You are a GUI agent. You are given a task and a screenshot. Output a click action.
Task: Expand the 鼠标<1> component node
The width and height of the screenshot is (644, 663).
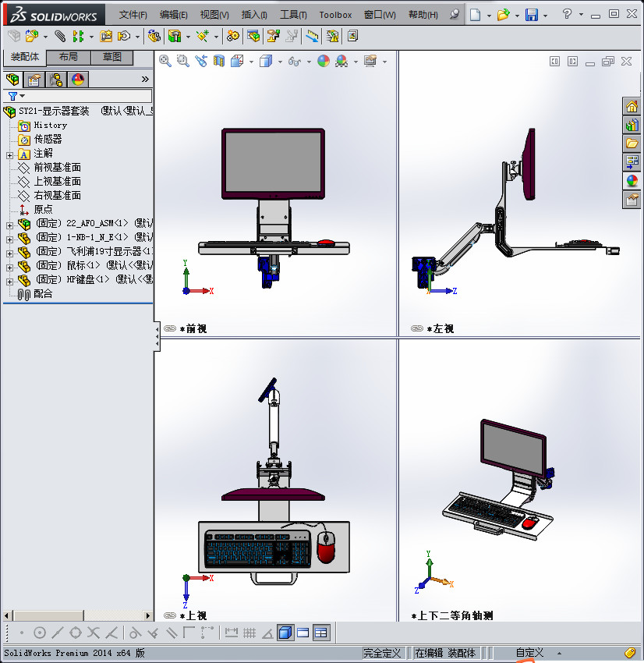(9, 268)
